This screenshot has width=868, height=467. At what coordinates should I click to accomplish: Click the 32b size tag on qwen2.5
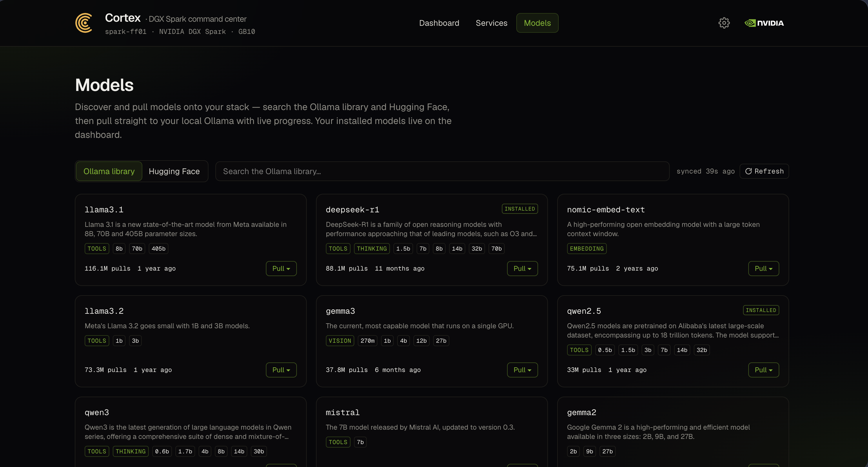pyautogui.click(x=702, y=350)
